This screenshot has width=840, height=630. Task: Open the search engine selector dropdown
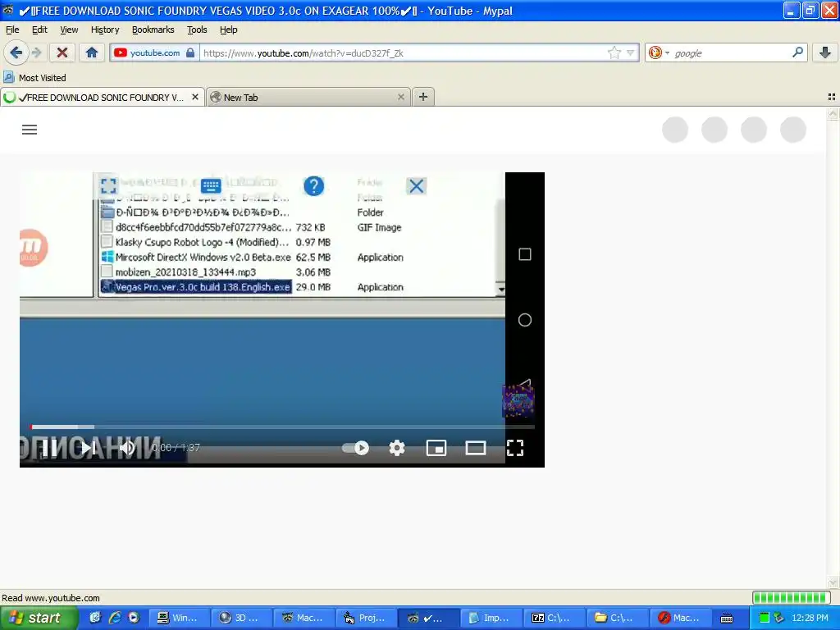[x=659, y=52]
